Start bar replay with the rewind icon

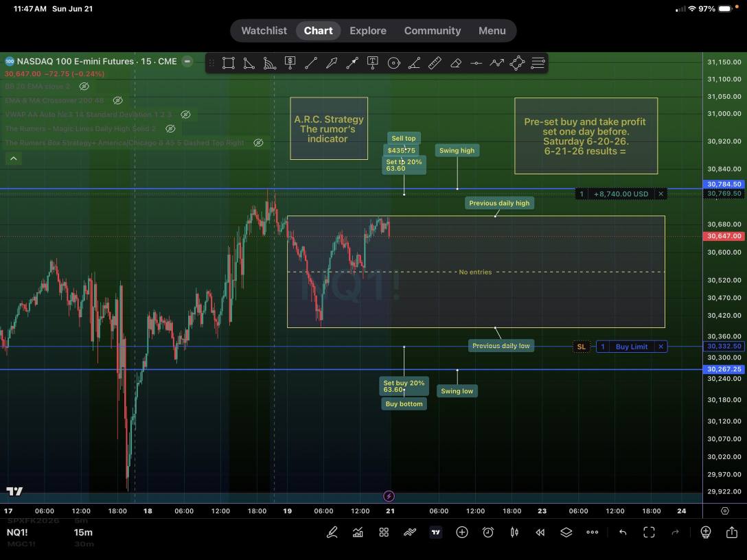click(540, 533)
